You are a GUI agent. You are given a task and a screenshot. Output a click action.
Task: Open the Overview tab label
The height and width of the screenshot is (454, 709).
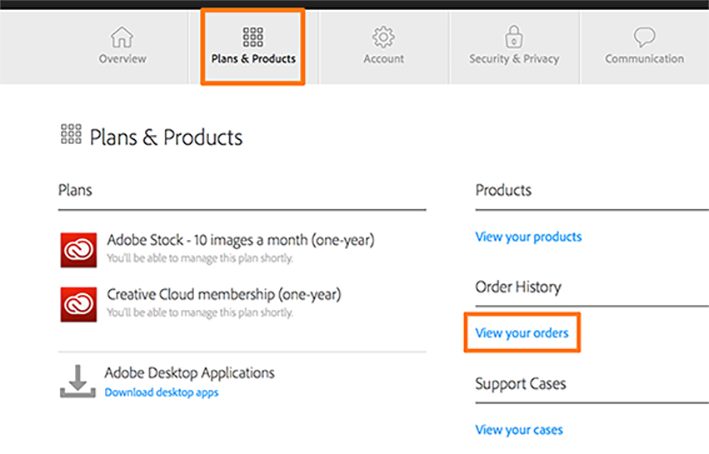coord(122,59)
